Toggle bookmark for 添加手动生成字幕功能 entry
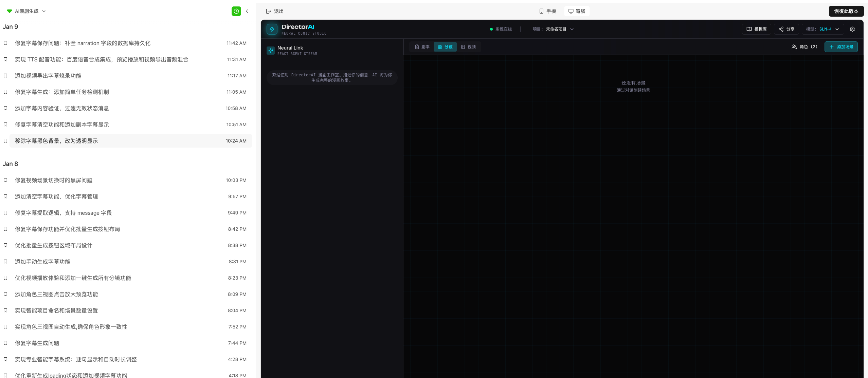Image resolution: width=868 pixels, height=378 pixels. tap(5, 262)
